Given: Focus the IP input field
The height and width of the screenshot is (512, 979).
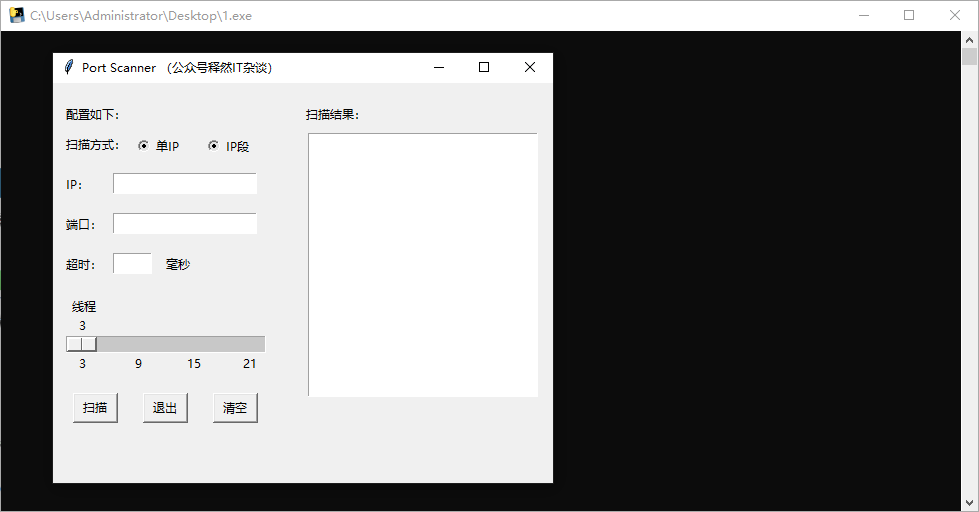Looking at the screenshot, I should point(185,184).
